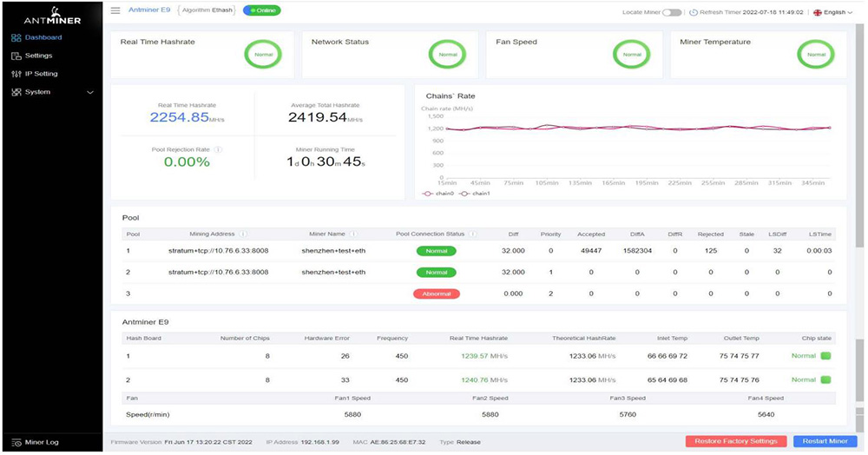Click the Miner Name info icon
Image resolution: width=868 pixels, height=455 pixels.
352,234
